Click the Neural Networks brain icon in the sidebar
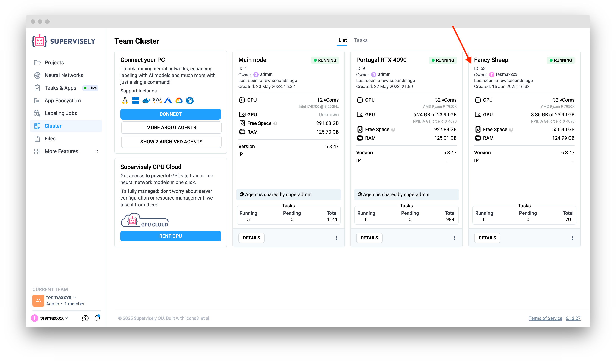This screenshot has height=364, width=616. [37, 75]
